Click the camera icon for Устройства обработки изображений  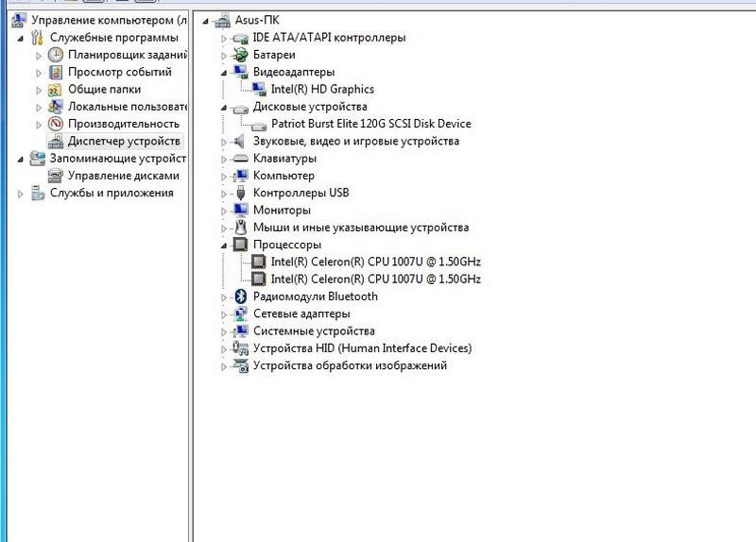point(240,365)
